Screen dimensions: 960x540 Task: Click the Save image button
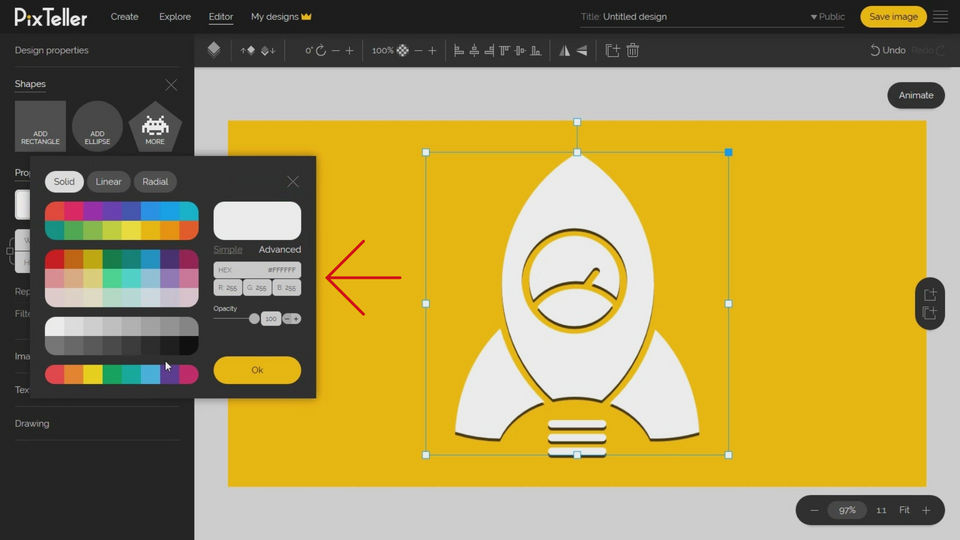coord(893,17)
